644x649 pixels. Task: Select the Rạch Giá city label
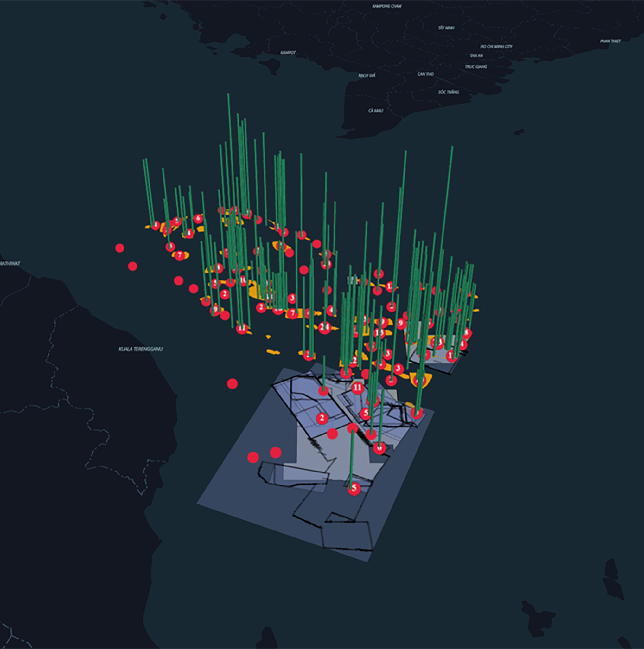click(x=367, y=76)
